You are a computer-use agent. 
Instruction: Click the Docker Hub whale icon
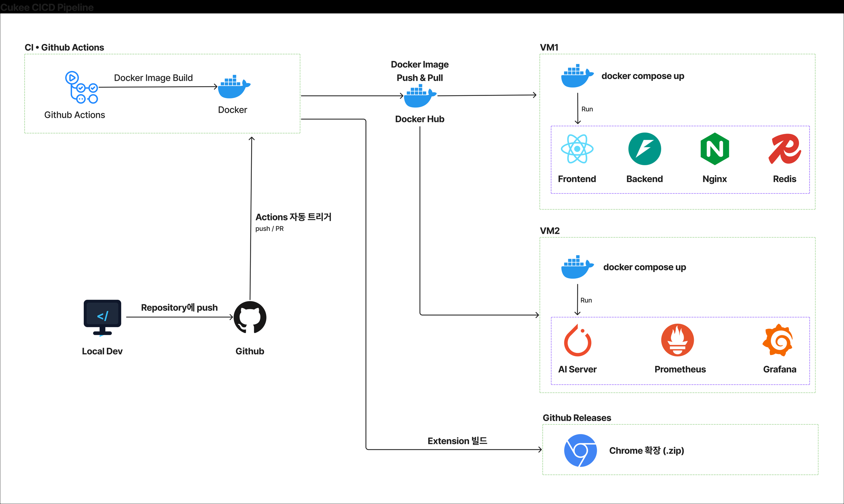pos(420,96)
